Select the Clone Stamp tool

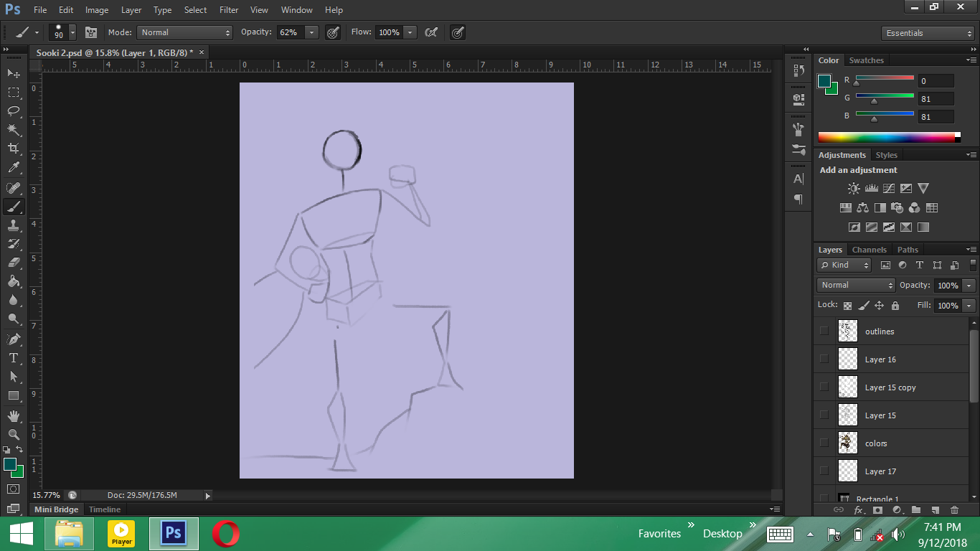click(x=14, y=225)
